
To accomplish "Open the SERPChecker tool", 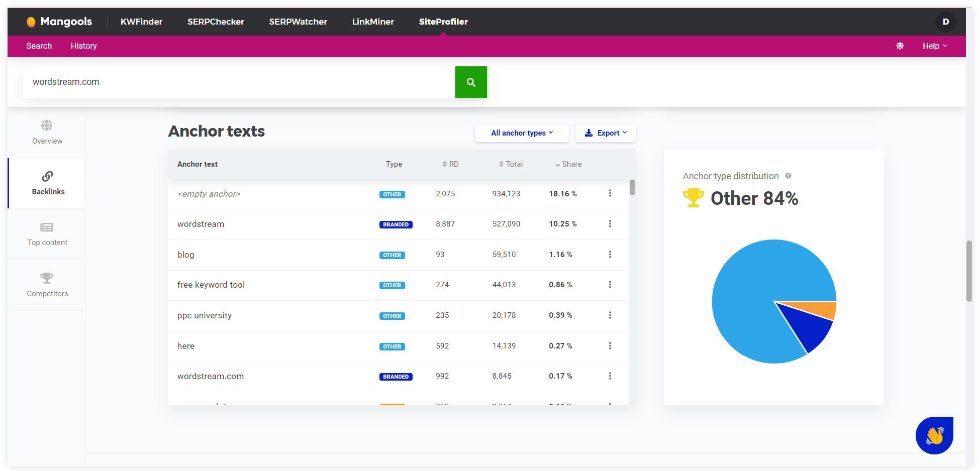I will coord(216,22).
